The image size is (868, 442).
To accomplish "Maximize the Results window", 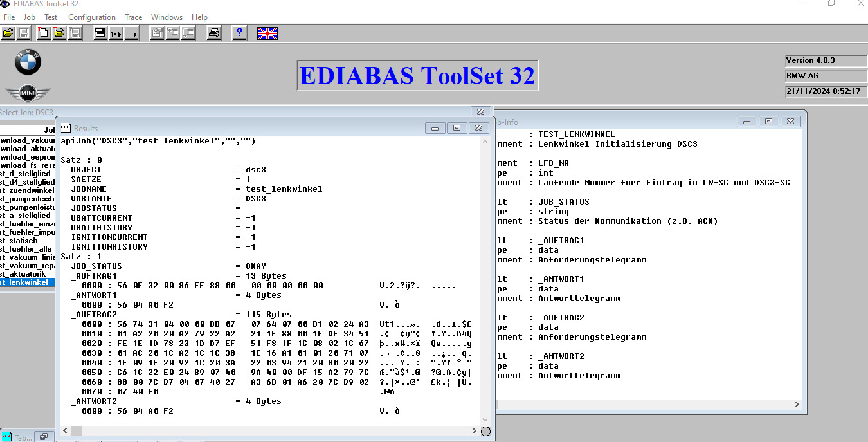I will (x=457, y=128).
